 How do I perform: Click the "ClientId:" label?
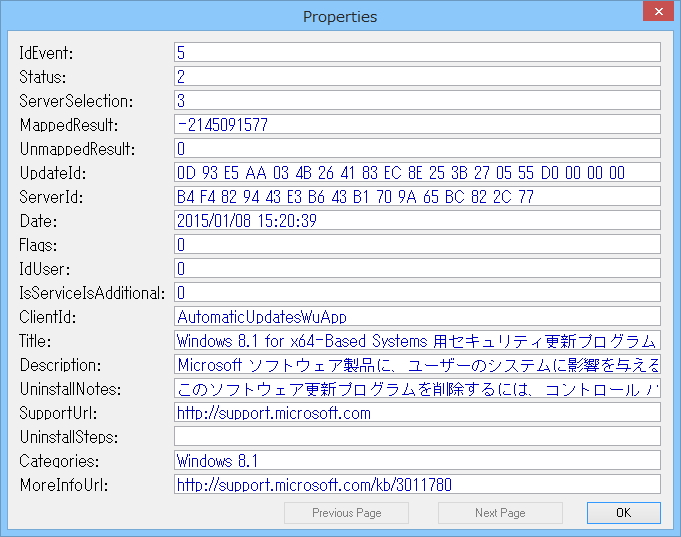pyautogui.click(x=47, y=317)
